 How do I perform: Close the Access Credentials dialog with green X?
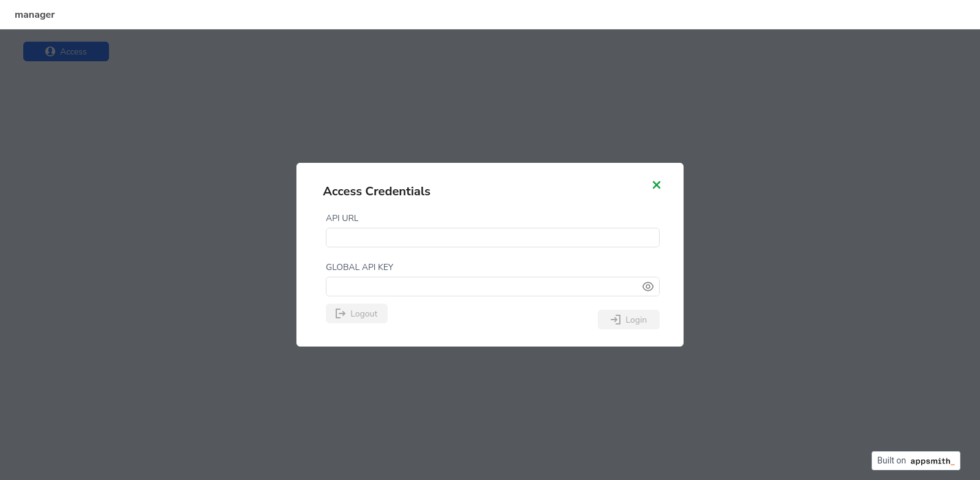click(657, 185)
